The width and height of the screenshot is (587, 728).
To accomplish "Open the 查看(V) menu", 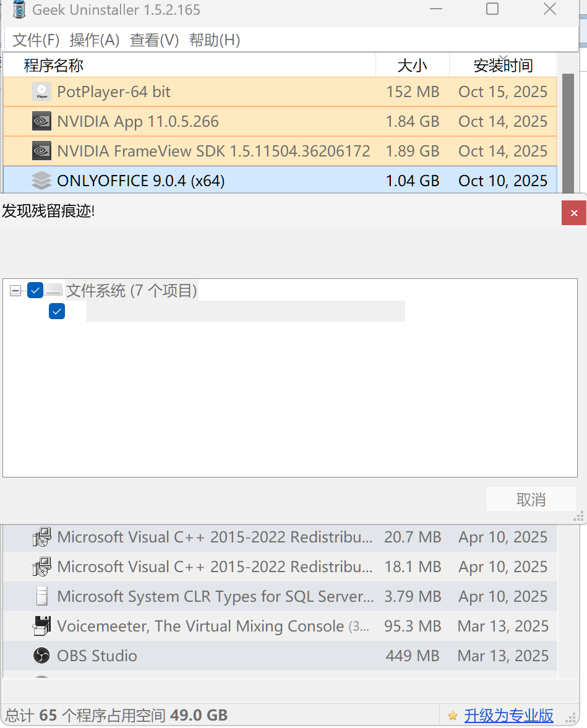I will tap(154, 41).
